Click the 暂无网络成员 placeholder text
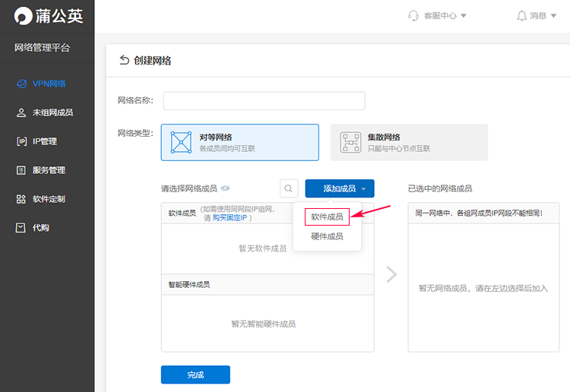570x392 pixels. pyautogui.click(x=483, y=289)
